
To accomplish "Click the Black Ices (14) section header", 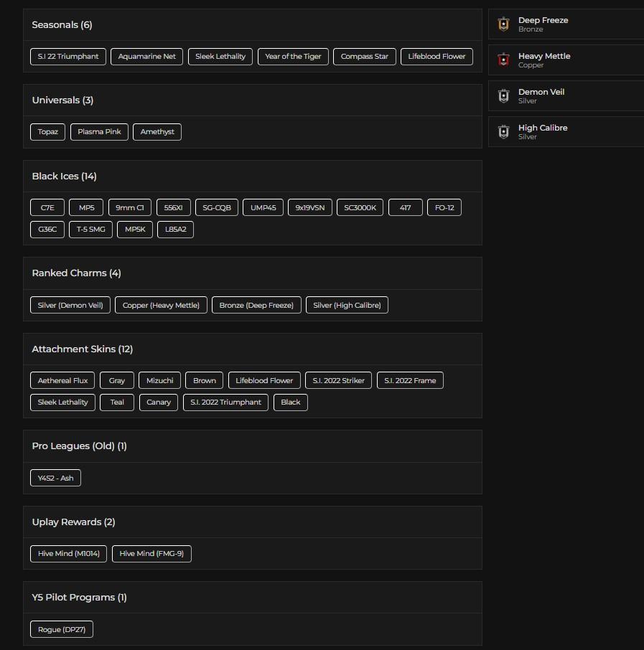I will coord(64,176).
